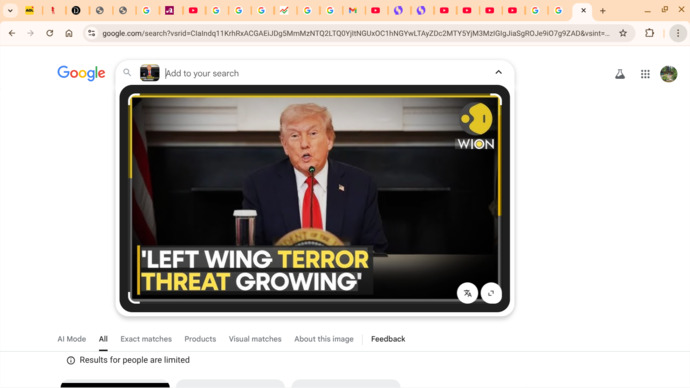
Task: Switch to the trending chart favicon tab
Action: [x=284, y=11]
